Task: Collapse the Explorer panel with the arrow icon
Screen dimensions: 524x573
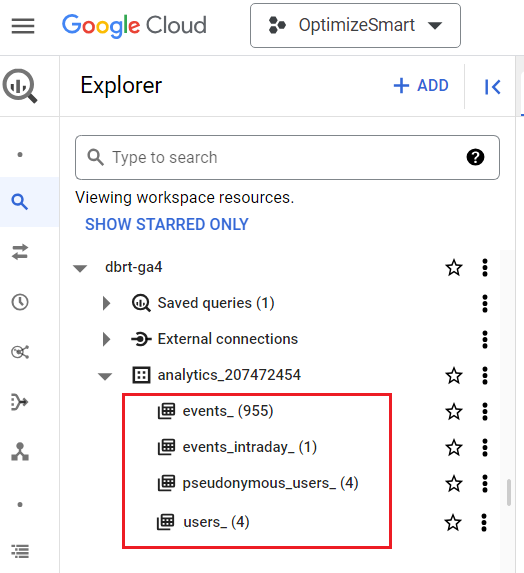Action: pos(492,87)
